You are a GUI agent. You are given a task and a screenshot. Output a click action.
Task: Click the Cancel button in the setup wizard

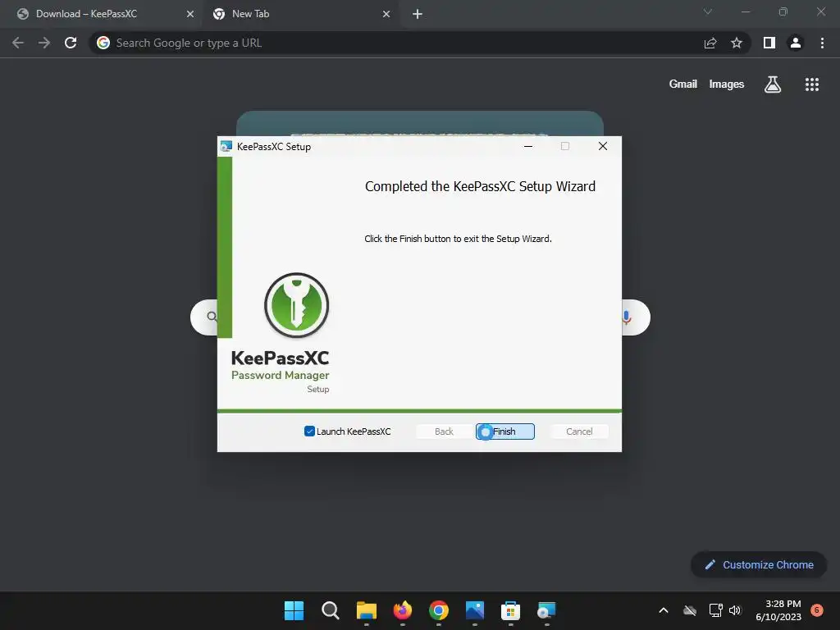[x=579, y=431]
